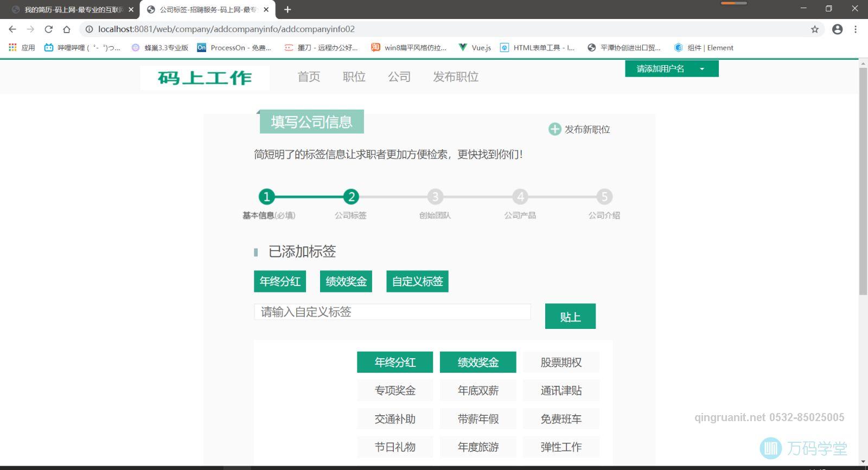868x470 pixels.
Task: Go back with browser back arrow
Action: (x=12, y=29)
